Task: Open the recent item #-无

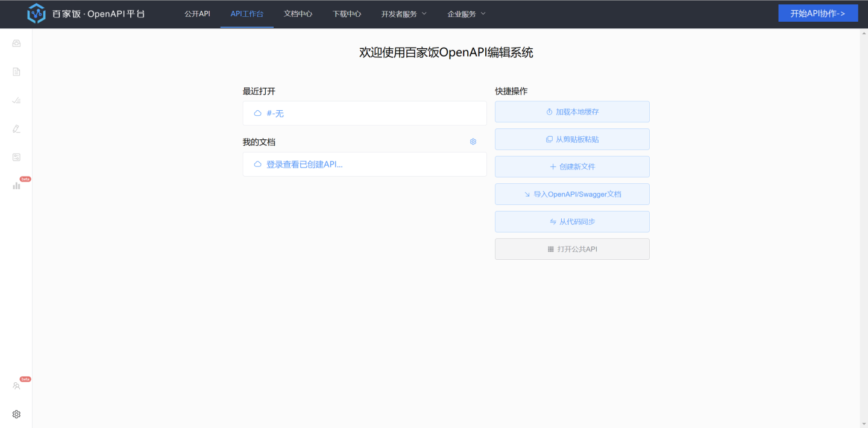Action: pyautogui.click(x=365, y=113)
